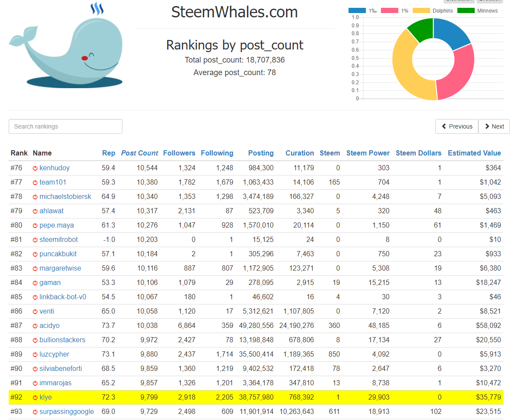
Task: Sort table by Steem column
Action: (330, 153)
